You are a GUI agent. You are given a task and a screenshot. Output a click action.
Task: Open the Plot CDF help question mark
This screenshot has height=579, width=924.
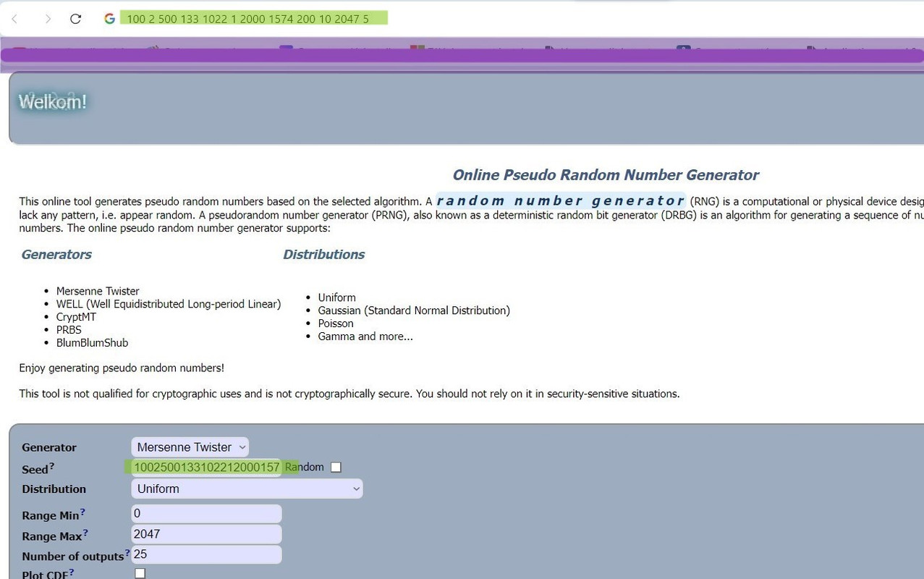[71, 572]
